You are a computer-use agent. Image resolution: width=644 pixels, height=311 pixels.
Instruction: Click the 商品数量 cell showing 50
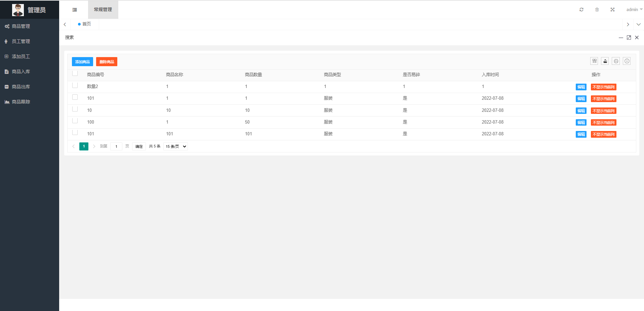tap(247, 122)
